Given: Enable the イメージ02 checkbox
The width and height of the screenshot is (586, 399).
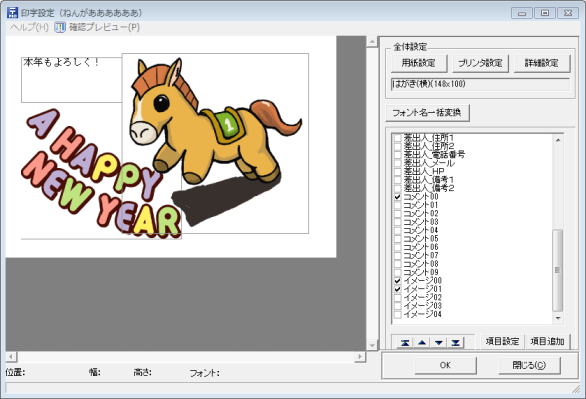Looking at the screenshot, I should click(x=398, y=297).
